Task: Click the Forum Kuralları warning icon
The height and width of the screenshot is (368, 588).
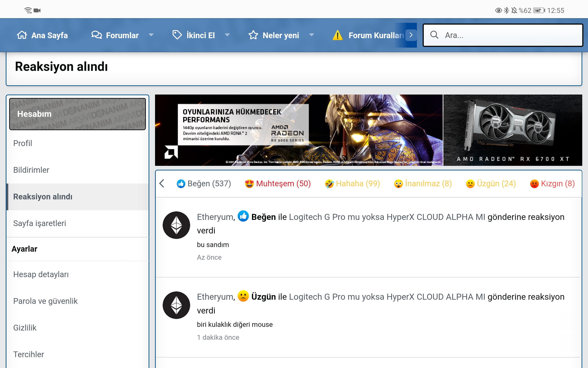Action: tap(337, 35)
